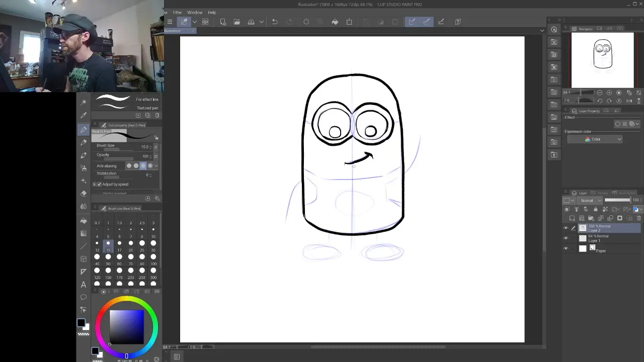Screen dimensions: 644x362
Task: Choose brush size 100 preset
Action: click(x=153, y=259)
